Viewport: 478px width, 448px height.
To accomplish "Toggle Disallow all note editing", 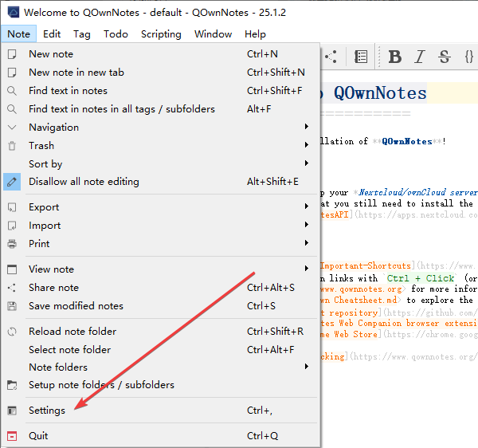I will coord(84,182).
